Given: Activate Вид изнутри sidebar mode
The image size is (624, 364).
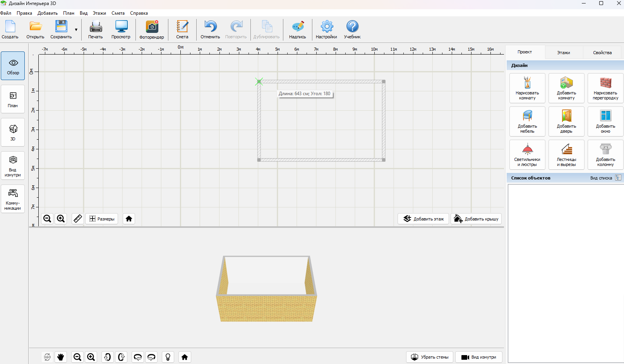Looking at the screenshot, I should tap(13, 166).
